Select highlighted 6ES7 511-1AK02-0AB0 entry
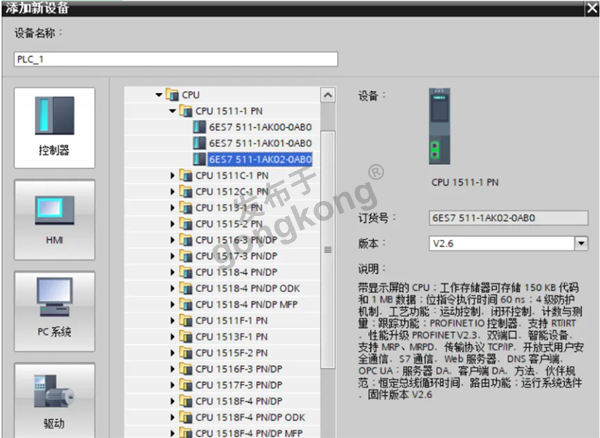 click(x=260, y=159)
